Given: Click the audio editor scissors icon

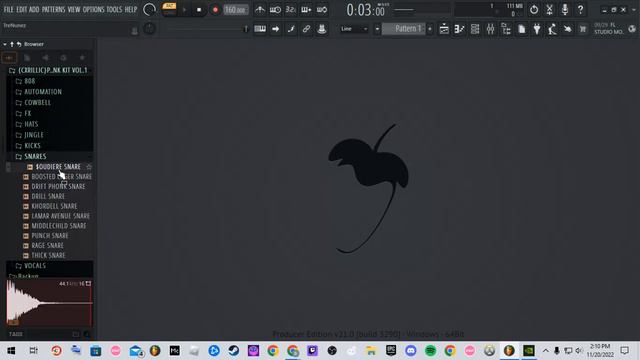Looking at the screenshot, I should pos(549,9).
